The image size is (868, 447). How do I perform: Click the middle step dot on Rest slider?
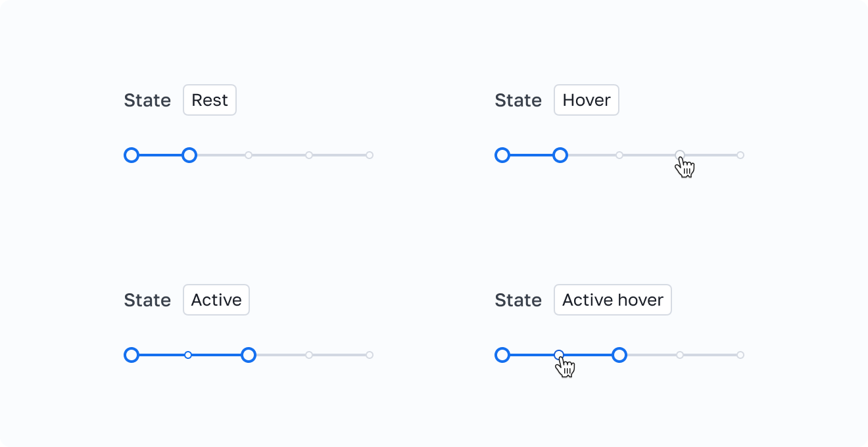point(249,155)
